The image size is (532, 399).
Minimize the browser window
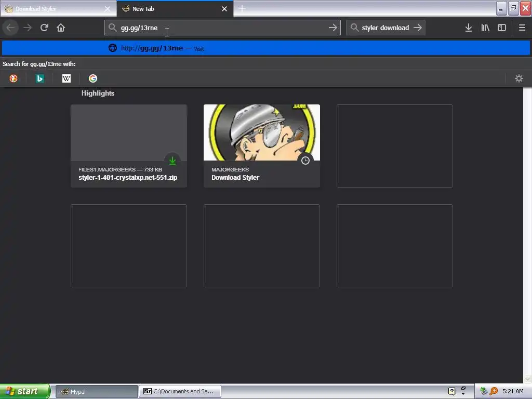(501, 8)
